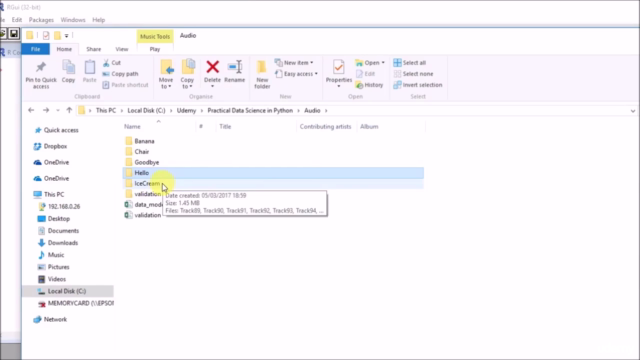Click Paste shortcut option
Image resolution: width=640 pixels, height=360 pixels.
tap(125, 85)
